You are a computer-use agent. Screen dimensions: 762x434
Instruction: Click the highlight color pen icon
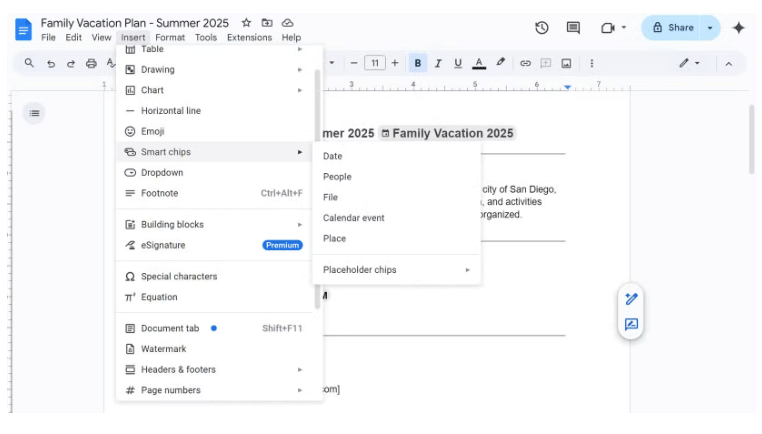point(501,63)
